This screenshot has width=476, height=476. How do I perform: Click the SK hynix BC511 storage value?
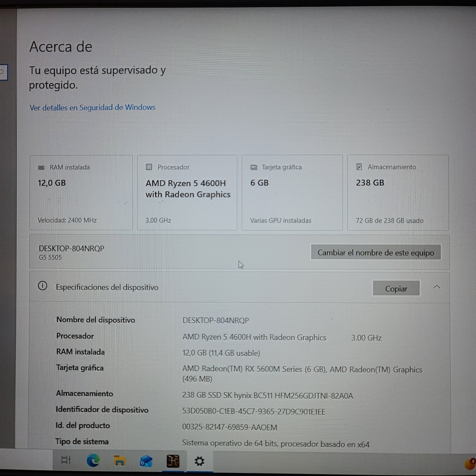[267, 396]
